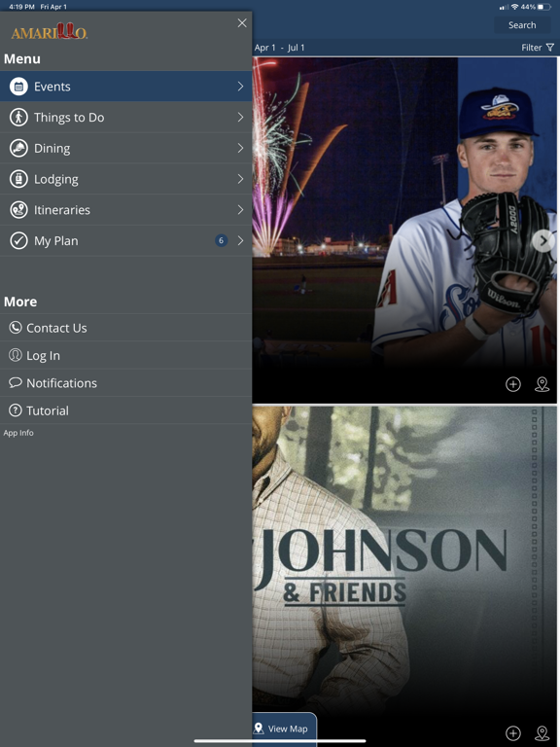Click the Filter funnel icon
Screen dimensions: 560x747
pyautogui.click(x=550, y=48)
